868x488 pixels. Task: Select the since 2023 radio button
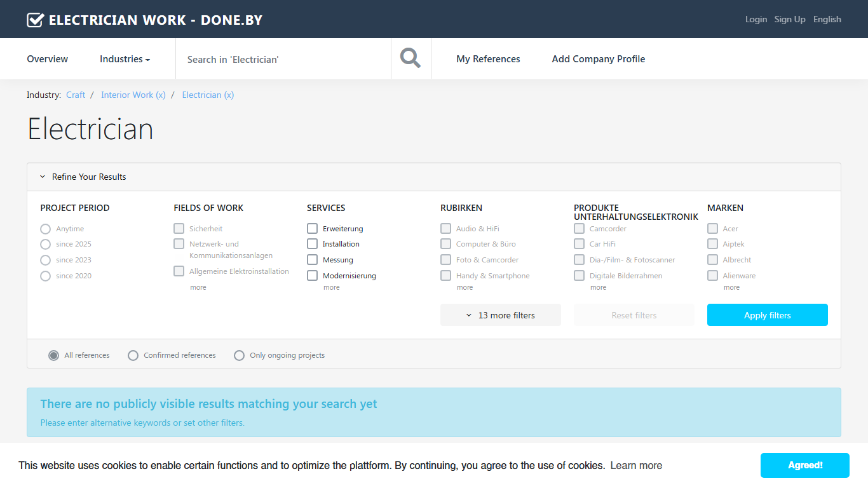point(45,260)
